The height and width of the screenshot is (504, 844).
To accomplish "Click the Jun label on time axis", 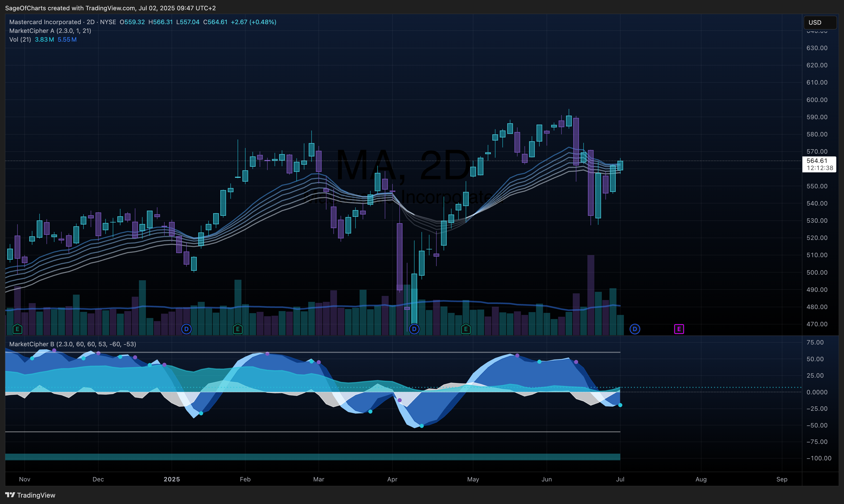I will pyautogui.click(x=547, y=479).
